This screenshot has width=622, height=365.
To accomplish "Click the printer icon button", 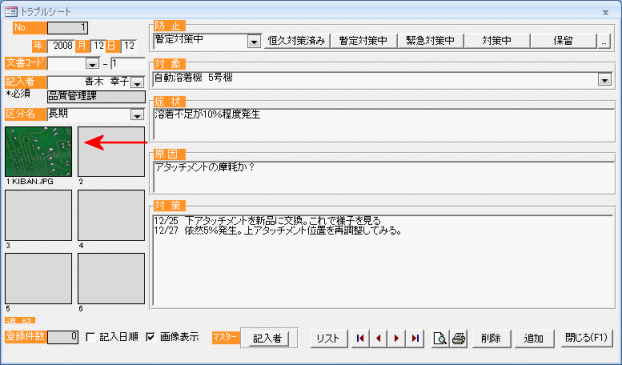I will point(459,338).
